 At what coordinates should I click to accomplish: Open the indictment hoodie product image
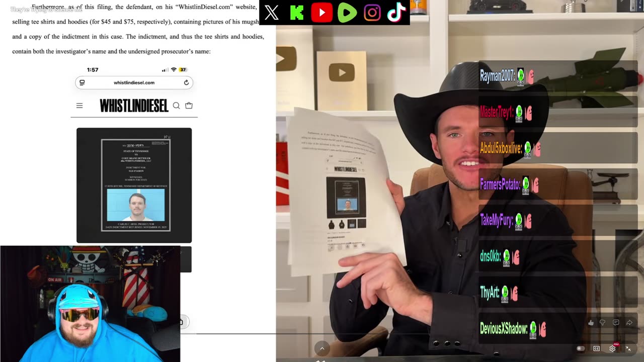click(134, 185)
